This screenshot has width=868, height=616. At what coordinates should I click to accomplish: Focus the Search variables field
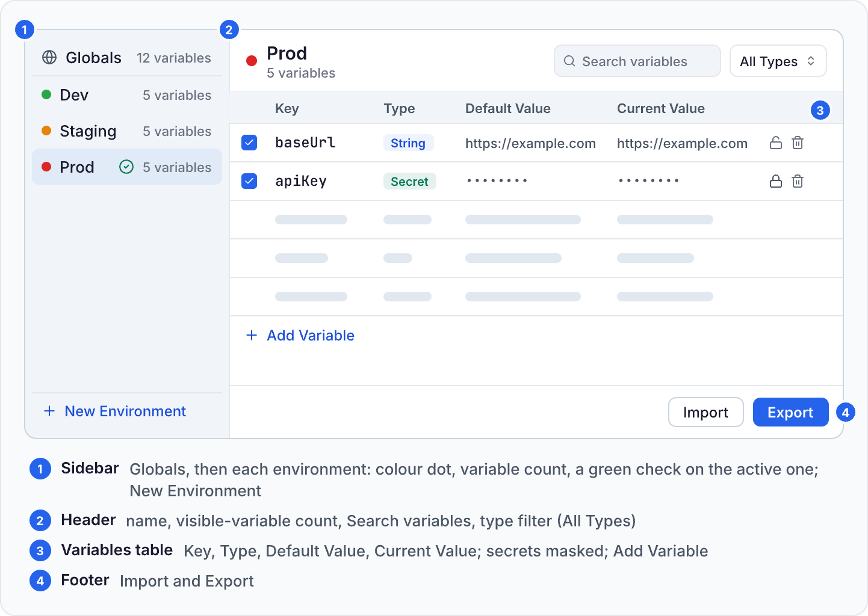637,61
